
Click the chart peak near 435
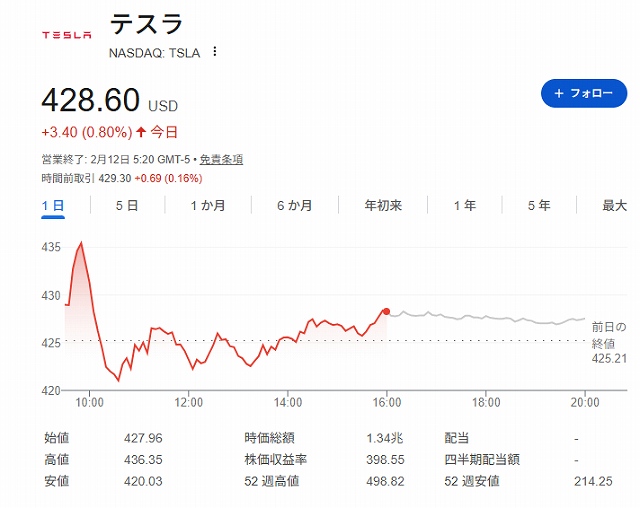coord(81,243)
